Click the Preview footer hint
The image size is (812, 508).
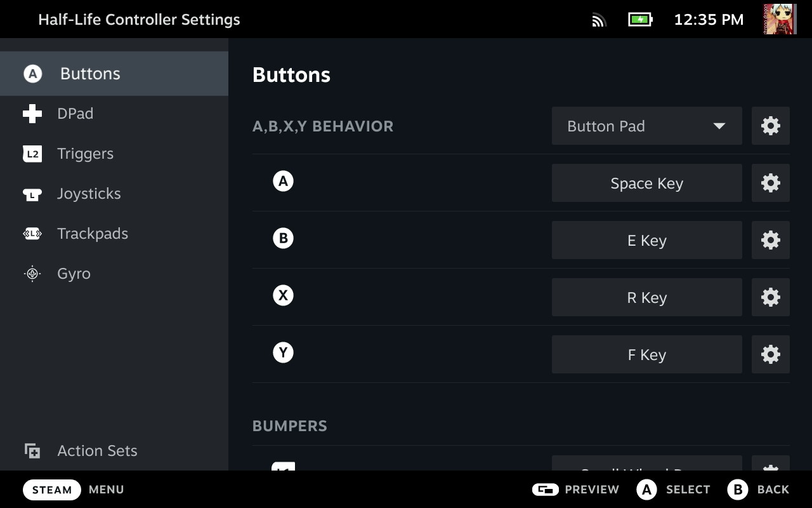click(575, 490)
